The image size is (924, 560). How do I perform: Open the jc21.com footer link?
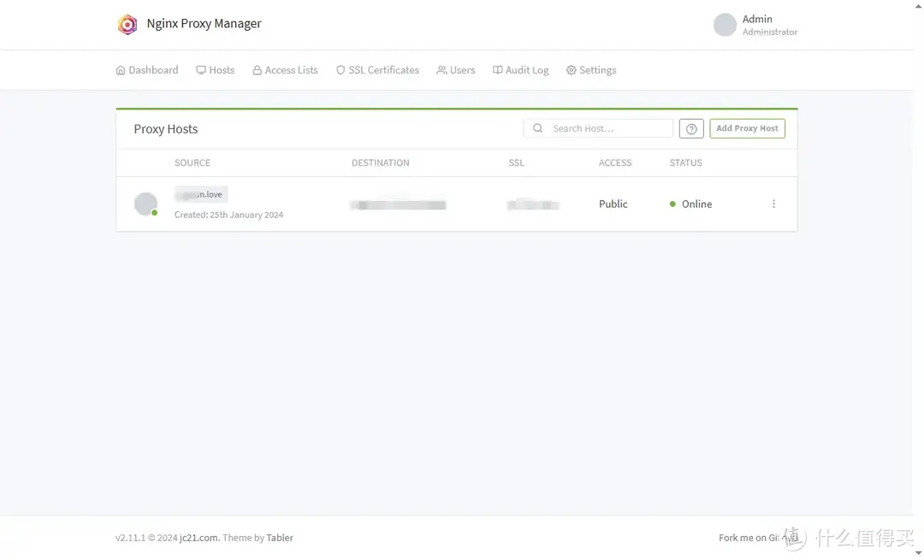click(198, 539)
